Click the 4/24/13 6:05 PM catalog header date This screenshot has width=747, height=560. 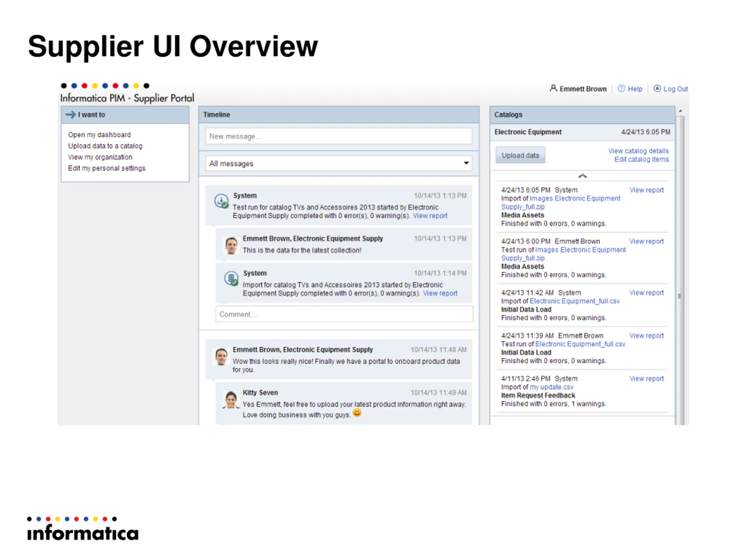645,132
